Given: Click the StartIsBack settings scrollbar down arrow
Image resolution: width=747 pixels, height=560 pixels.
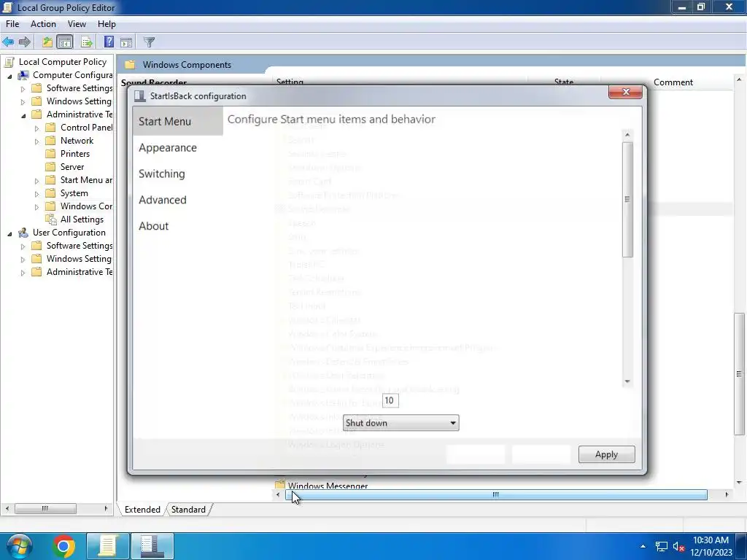Looking at the screenshot, I should [627, 381].
